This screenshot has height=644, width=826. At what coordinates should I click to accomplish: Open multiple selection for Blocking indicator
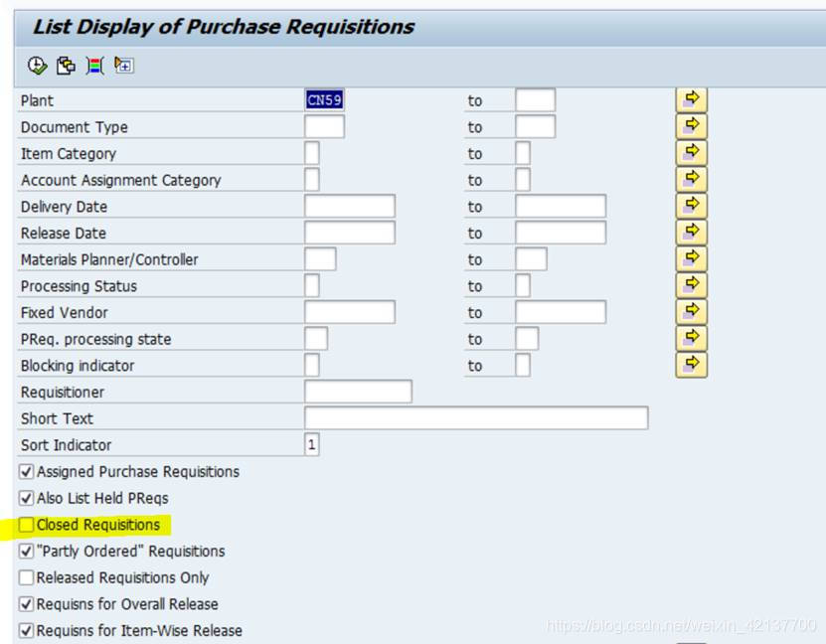(691, 365)
